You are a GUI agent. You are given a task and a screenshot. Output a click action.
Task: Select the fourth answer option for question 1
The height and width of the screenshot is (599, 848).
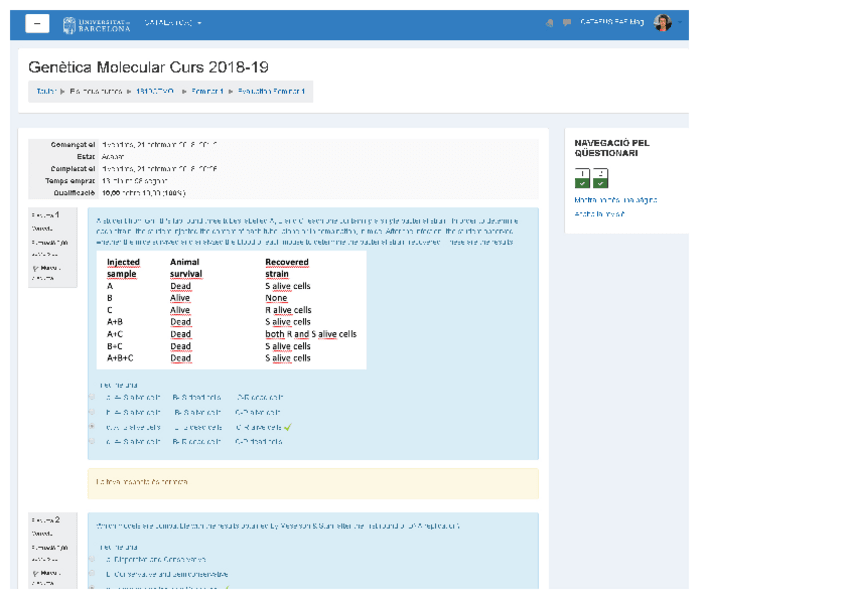[92, 441]
